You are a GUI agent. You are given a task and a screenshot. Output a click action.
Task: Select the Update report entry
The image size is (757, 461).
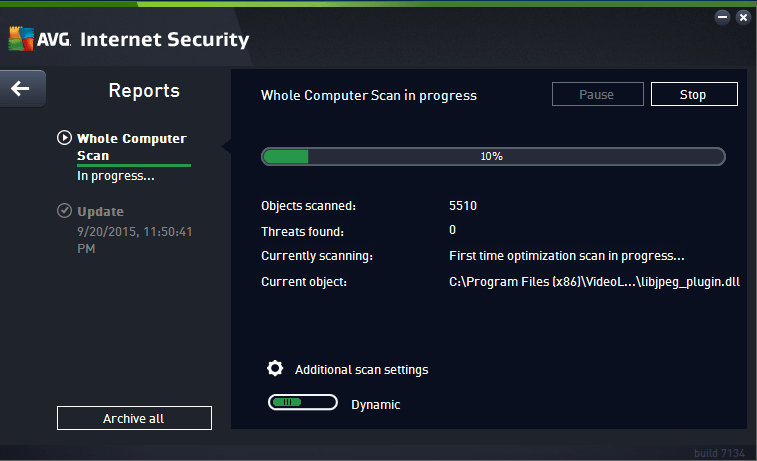(x=100, y=211)
